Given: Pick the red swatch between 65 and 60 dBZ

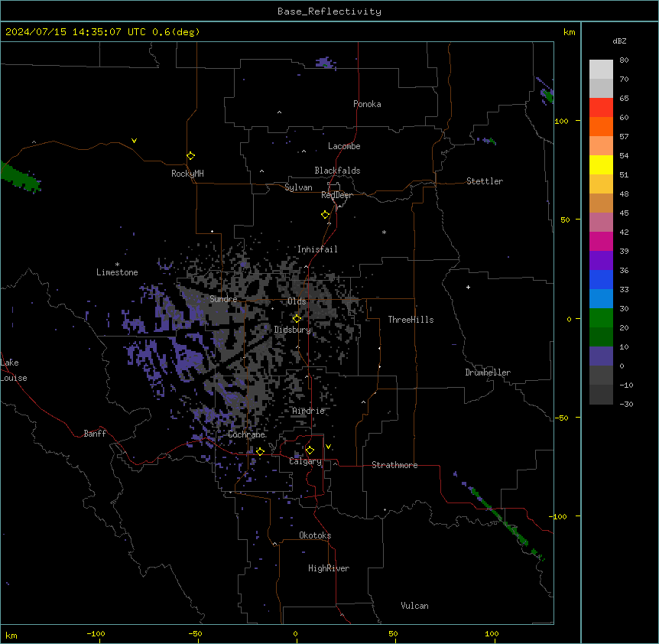Looking at the screenshot, I should 601,107.
